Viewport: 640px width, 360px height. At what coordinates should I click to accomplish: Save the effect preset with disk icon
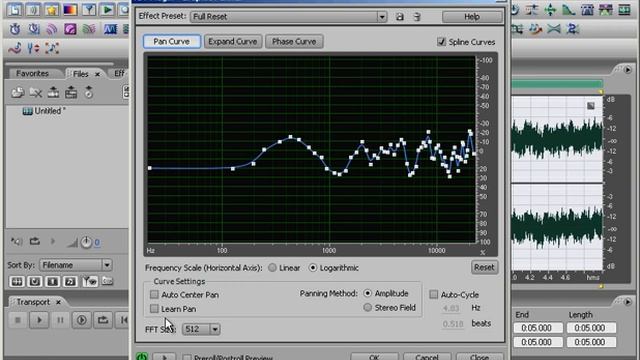pyautogui.click(x=400, y=17)
